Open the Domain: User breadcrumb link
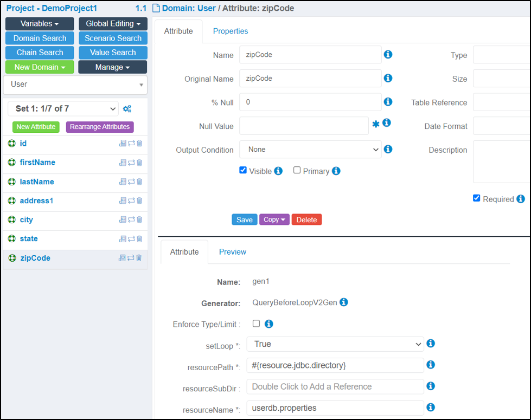The height and width of the screenshot is (420, 531). 189,8
